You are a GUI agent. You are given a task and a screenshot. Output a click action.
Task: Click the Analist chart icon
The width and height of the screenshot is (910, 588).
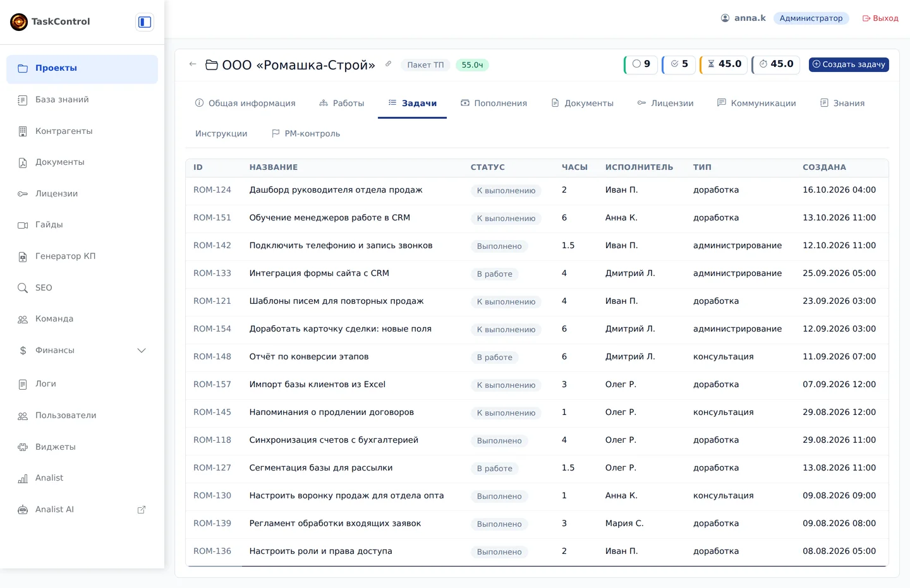pyautogui.click(x=23, y=478)
